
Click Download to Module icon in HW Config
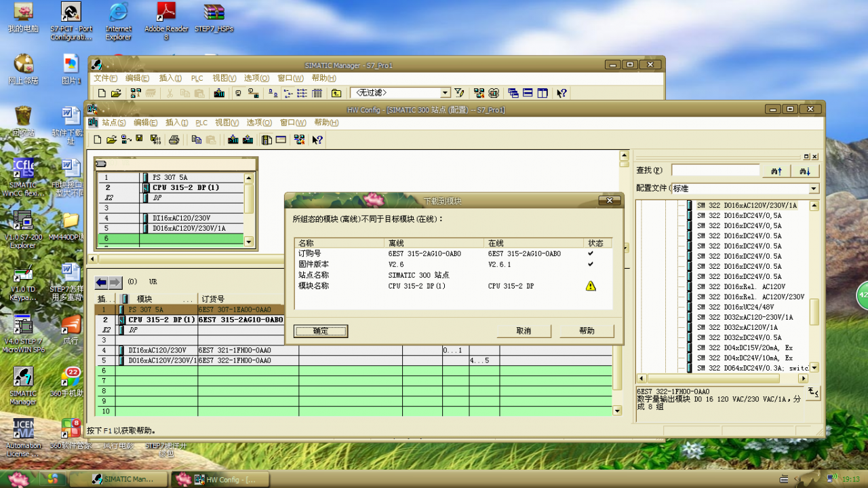click(x=233, y=140)
